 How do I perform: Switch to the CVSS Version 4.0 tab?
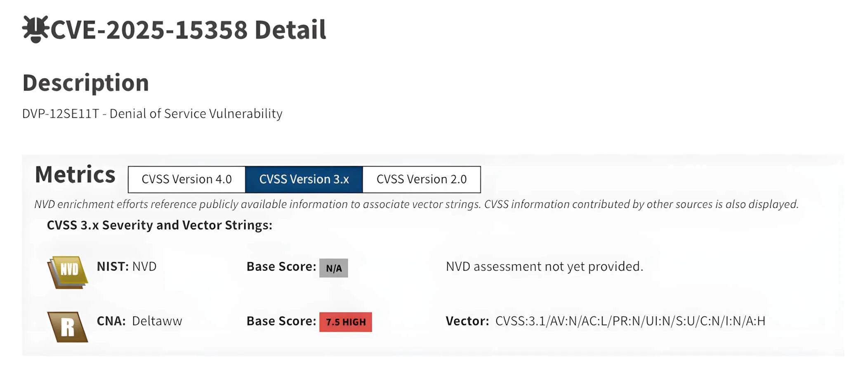(186, 179)
